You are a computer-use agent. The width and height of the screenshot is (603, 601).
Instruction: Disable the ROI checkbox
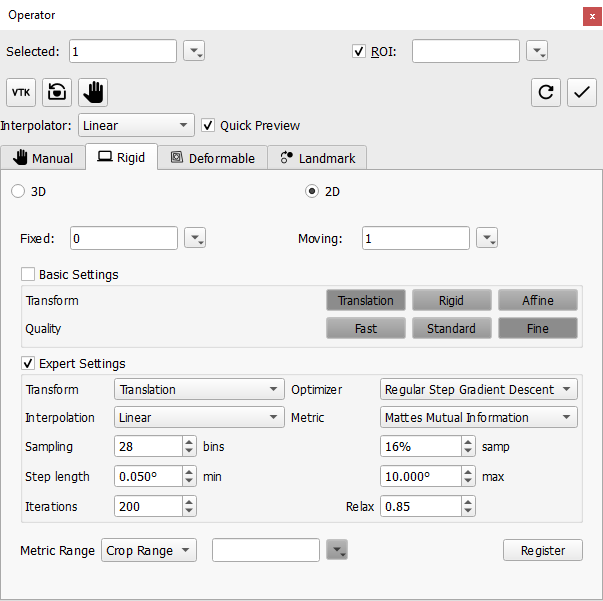tap(359, 51)
